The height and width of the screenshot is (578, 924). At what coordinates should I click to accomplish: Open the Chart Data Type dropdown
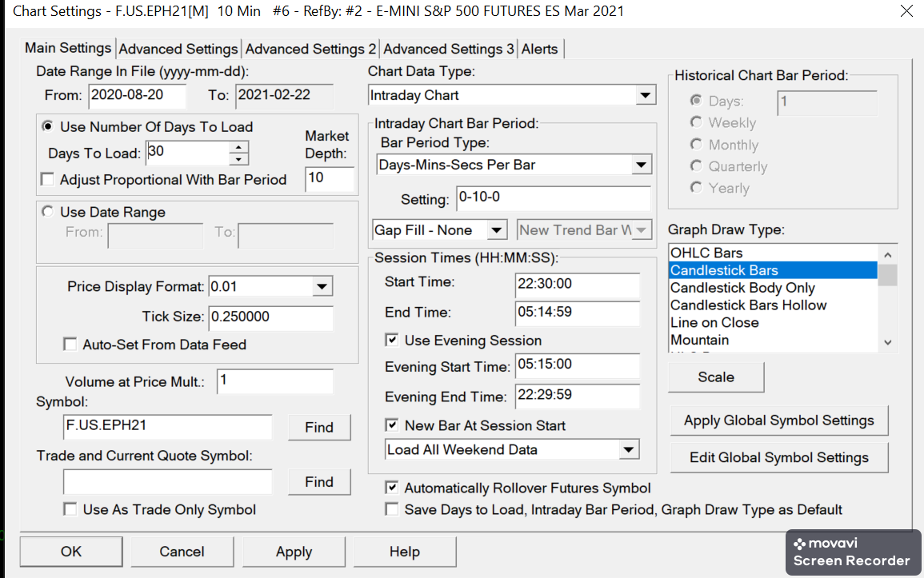pos(646,96)
